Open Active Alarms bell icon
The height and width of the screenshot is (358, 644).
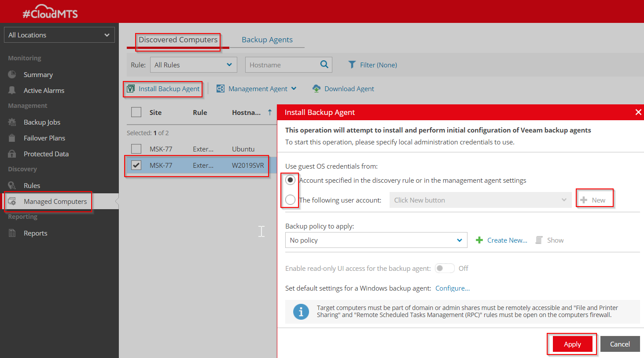click(12, 90)
